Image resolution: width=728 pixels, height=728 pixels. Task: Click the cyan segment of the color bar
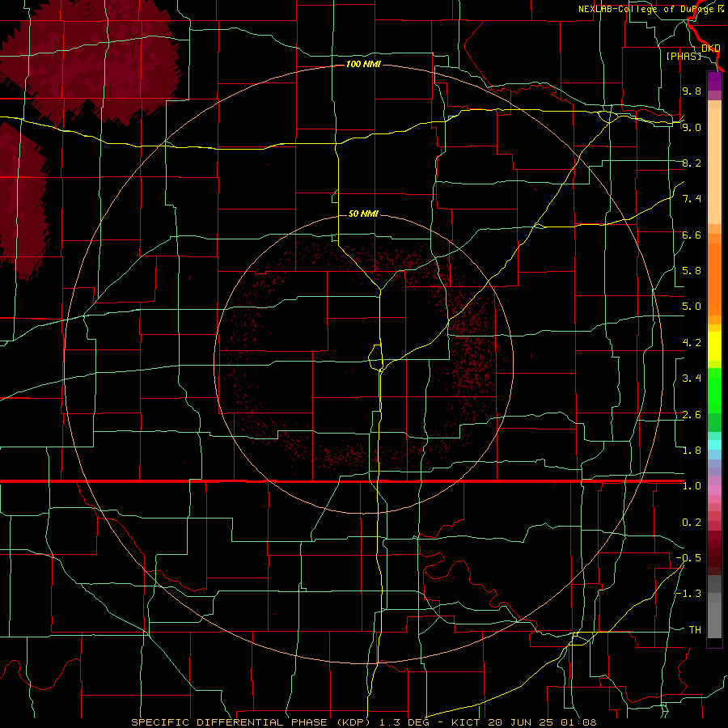point(714,445)
